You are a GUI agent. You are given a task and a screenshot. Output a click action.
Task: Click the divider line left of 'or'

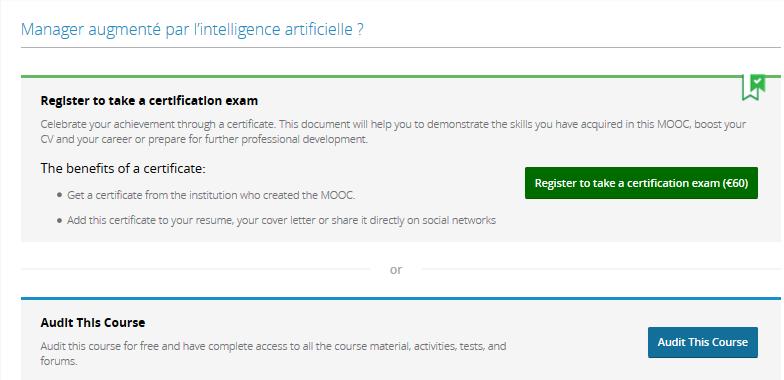(x=196, y=270)
